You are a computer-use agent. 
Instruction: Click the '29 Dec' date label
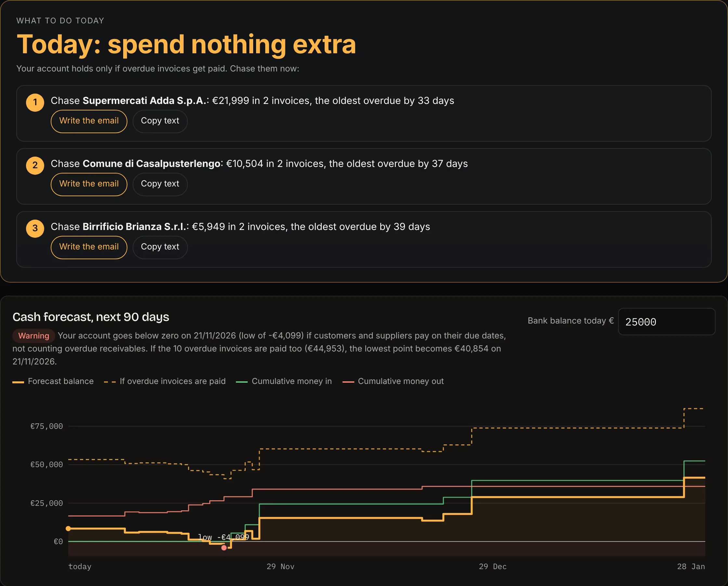(x=493, y=567)
